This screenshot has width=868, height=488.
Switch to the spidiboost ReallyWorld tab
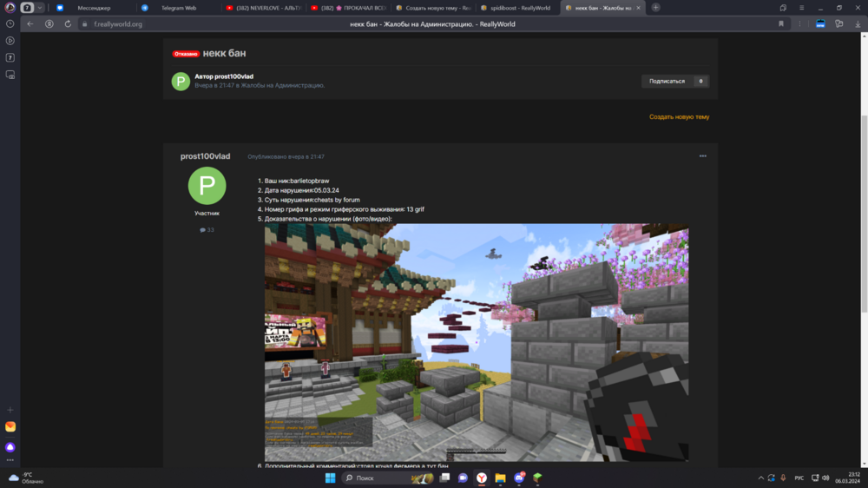tap(517, 8)
